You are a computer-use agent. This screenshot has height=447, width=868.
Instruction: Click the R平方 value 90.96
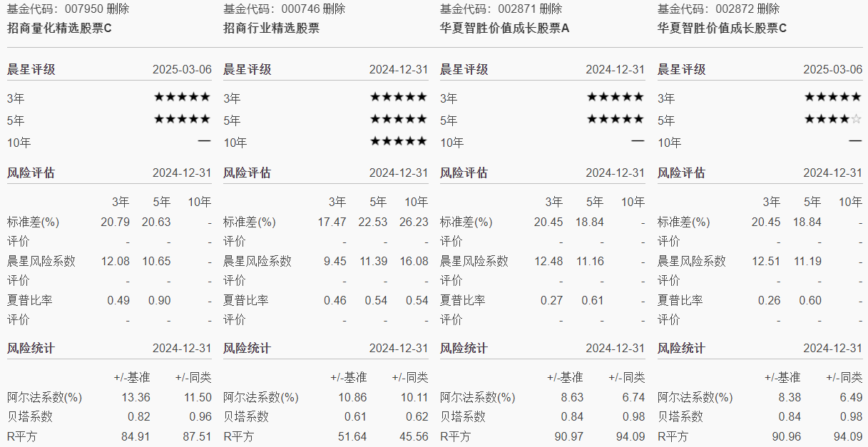pos(787,436)
